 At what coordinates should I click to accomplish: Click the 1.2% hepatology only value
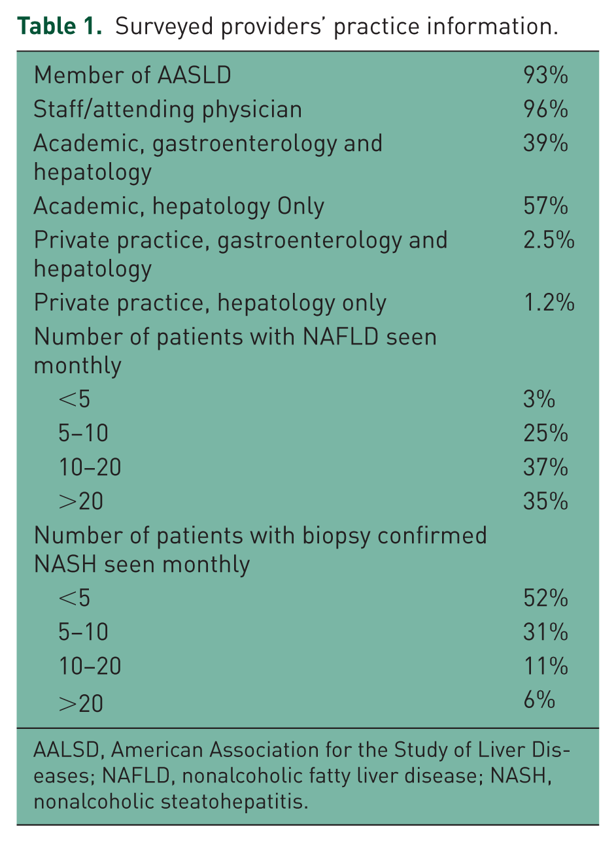click(x=549, y=303)
